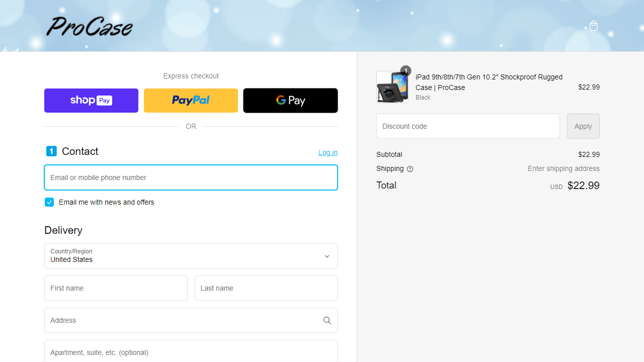Uncheck Email me with news and offers
Screen dimensions: 644x362
(49, 202)
